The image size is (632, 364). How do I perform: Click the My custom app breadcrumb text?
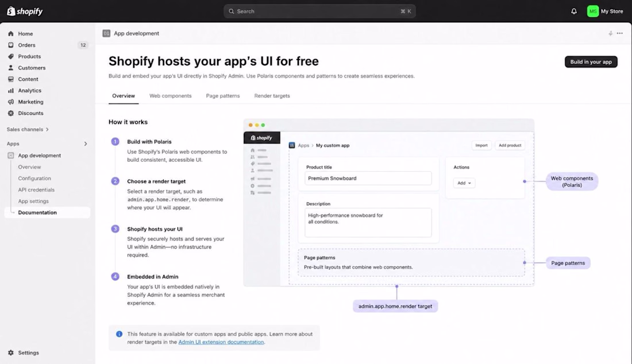(x=333, y=145)
